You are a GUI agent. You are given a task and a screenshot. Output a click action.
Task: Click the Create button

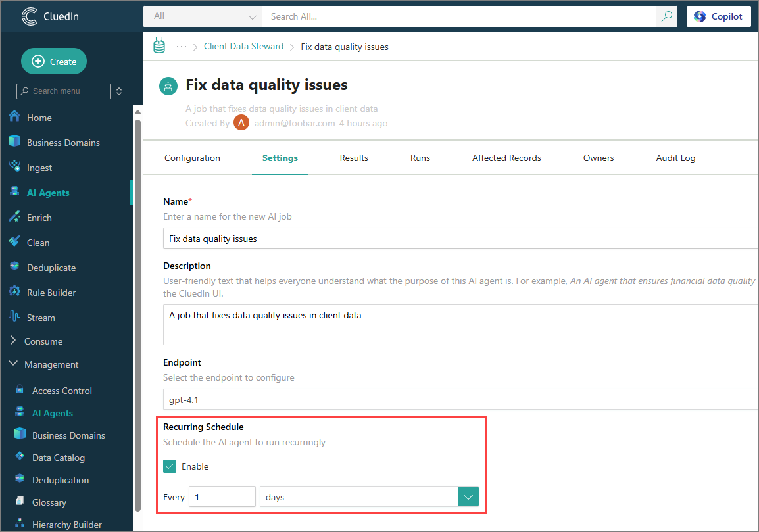point(54,61)
